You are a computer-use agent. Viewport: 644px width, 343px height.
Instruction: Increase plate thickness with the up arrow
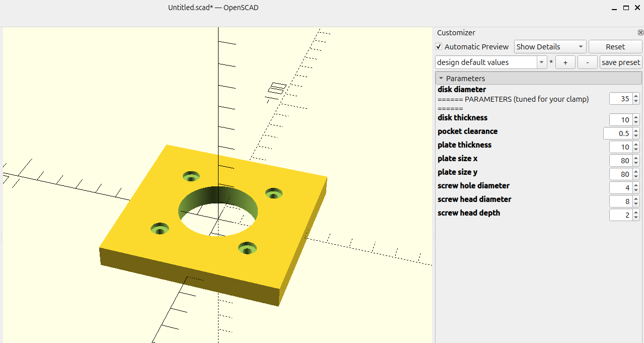pyautogui.click(x=636, y=145)
